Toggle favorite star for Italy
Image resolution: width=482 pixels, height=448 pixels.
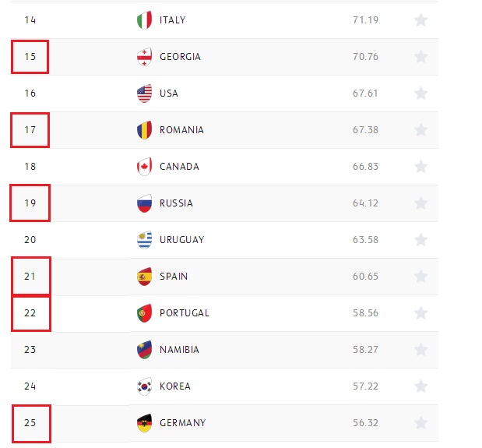tap(420, 20)
